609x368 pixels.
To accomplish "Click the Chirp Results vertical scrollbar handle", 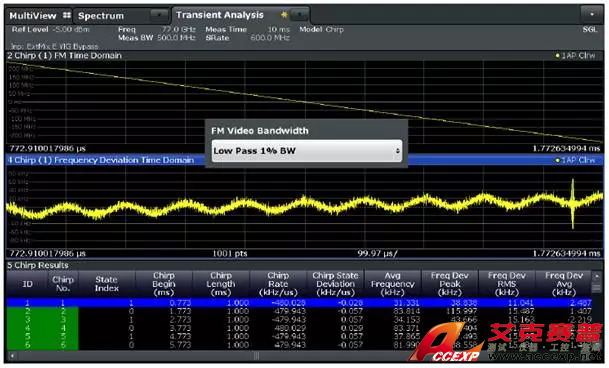I will click(x=597, y=288).
